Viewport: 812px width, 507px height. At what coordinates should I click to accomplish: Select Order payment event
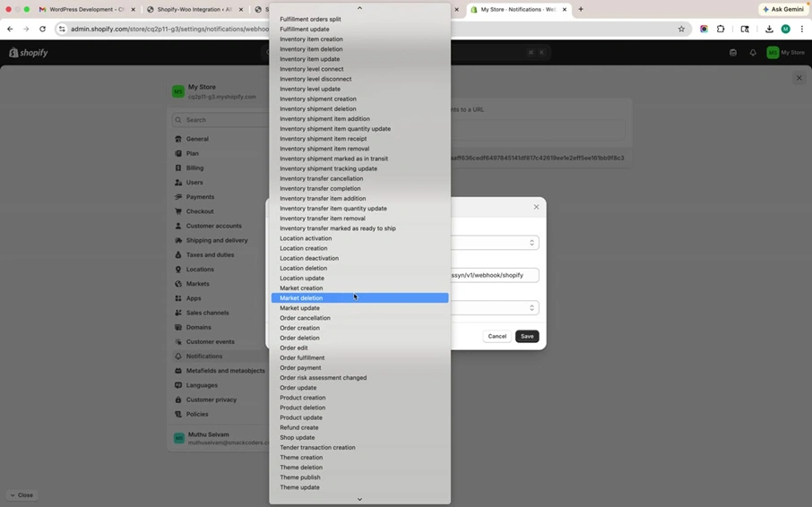click(360, 368)
